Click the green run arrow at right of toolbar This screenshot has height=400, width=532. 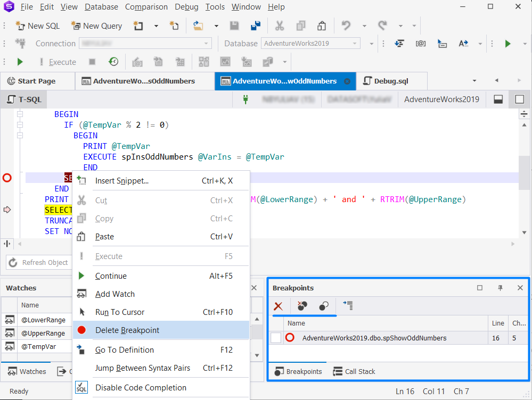(x=508, y=44)
